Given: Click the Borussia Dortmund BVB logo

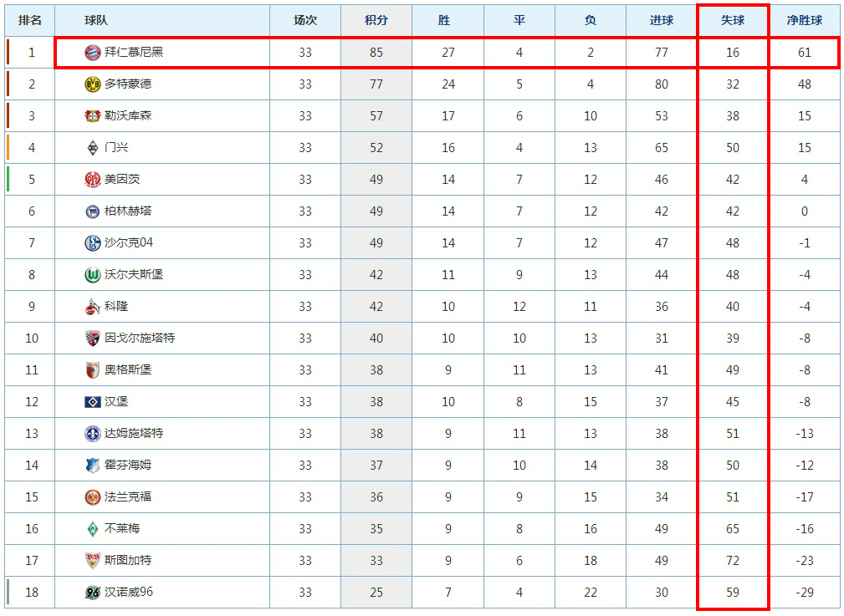Looking at the screenshot, I should click(x=92, y=84).
